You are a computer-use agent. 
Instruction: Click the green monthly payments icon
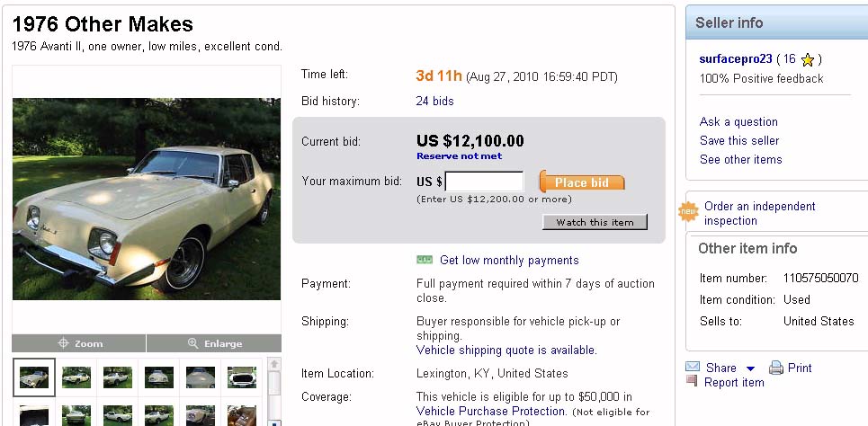click(x=425, y=261)
